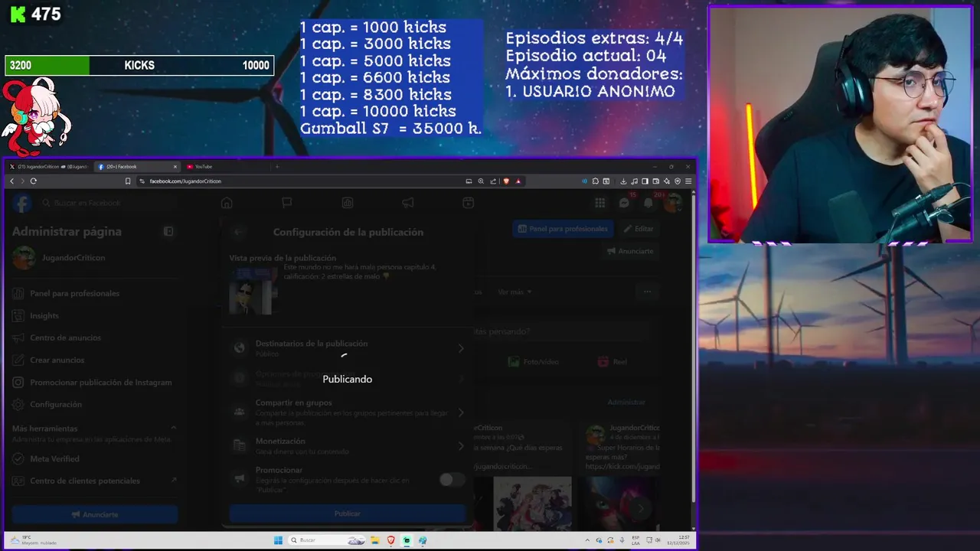Image resolution: width=980 pixels, height=551 pixels.
Task: Go to the Facebook Home icon
Action: (227, 203)
